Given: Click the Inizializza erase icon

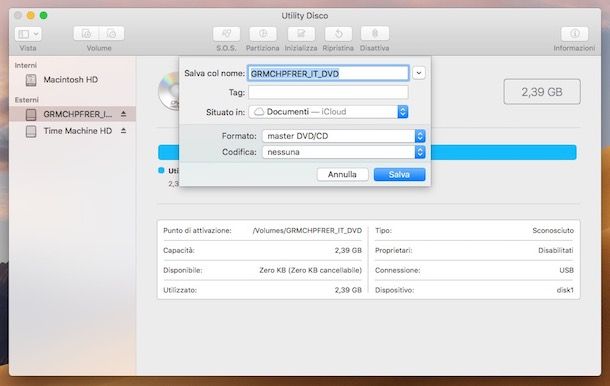Looking at the screenshot, I should 301,34.
